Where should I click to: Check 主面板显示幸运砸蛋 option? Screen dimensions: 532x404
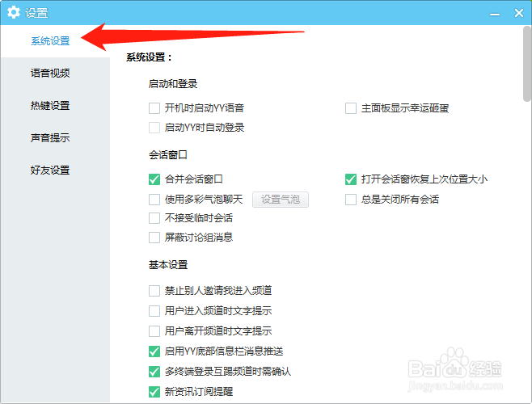coord(351,108)
